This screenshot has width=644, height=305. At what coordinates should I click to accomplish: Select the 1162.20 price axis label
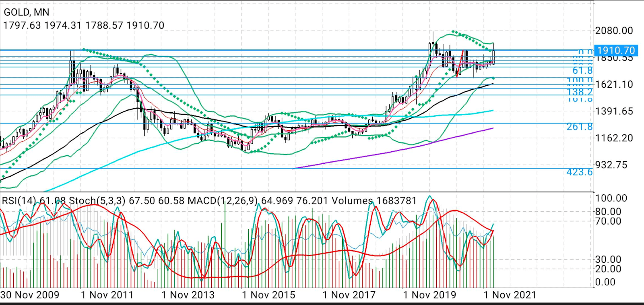[x=614, y=138]
